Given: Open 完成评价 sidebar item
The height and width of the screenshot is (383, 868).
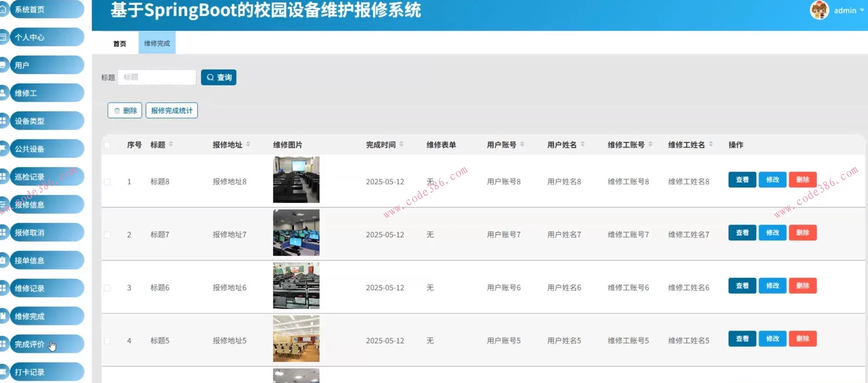Looking at the screenshot, I should [45, 344].
